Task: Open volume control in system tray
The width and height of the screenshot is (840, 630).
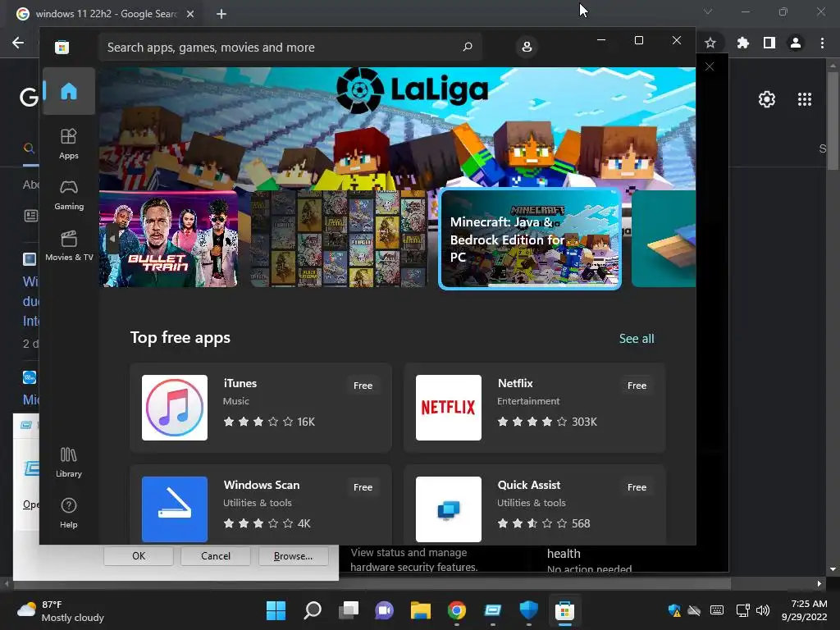Action: click(763, 610)
